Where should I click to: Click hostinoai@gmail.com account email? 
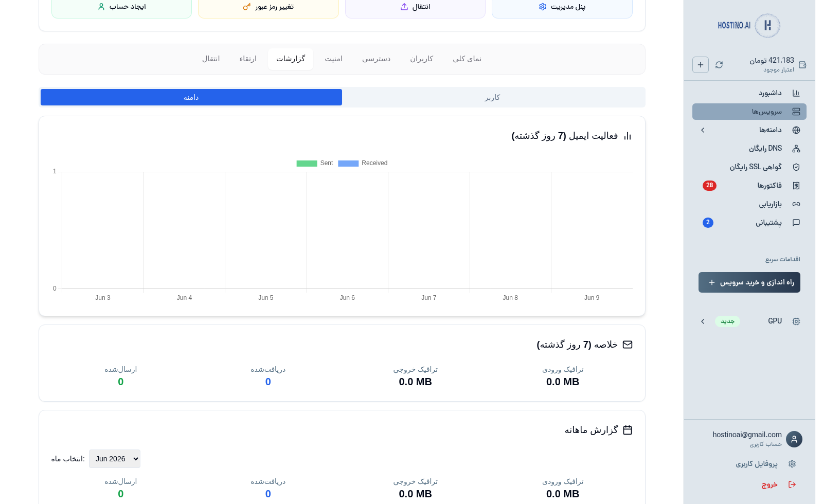[747, 435]
